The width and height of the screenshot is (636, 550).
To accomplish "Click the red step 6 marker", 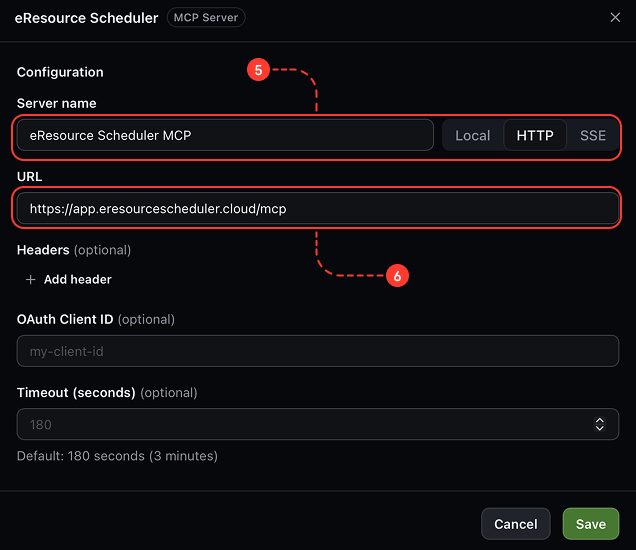I will tap(397, 276).
